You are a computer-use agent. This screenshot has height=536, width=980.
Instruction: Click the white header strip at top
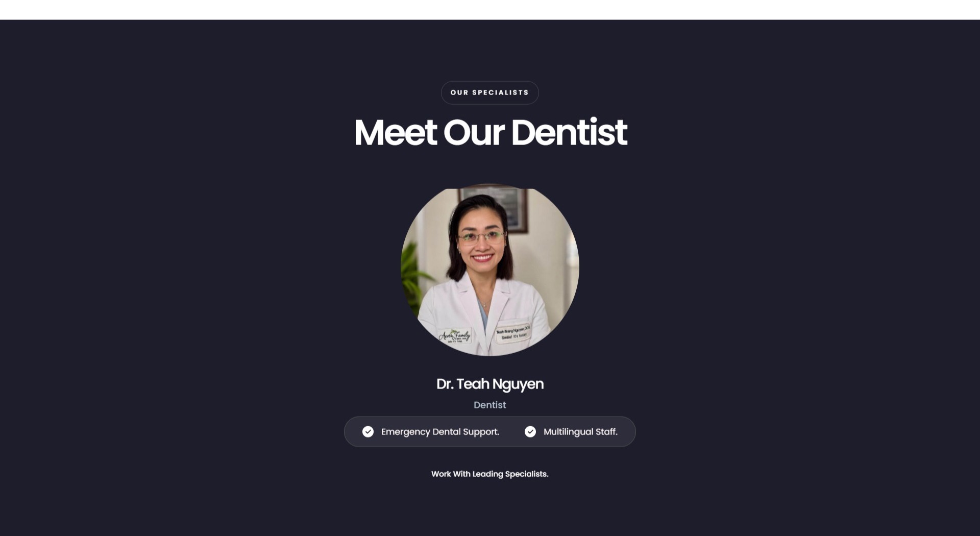tap(490, 10)
